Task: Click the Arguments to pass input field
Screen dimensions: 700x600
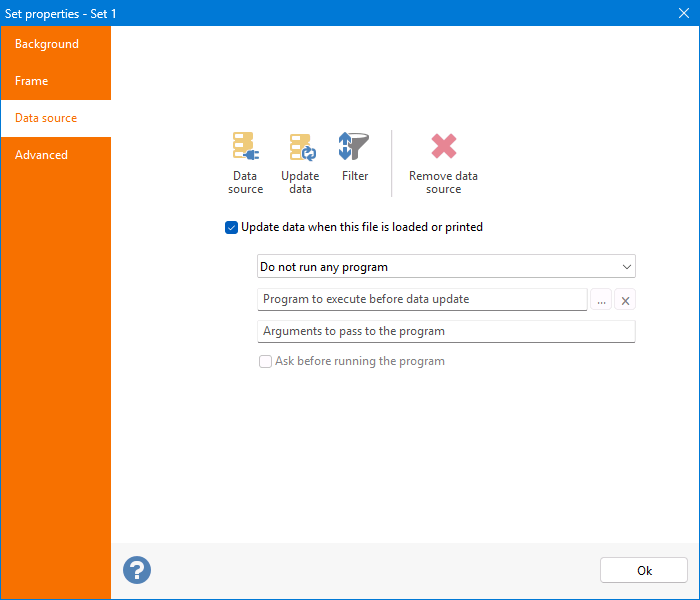Action: 446,331
